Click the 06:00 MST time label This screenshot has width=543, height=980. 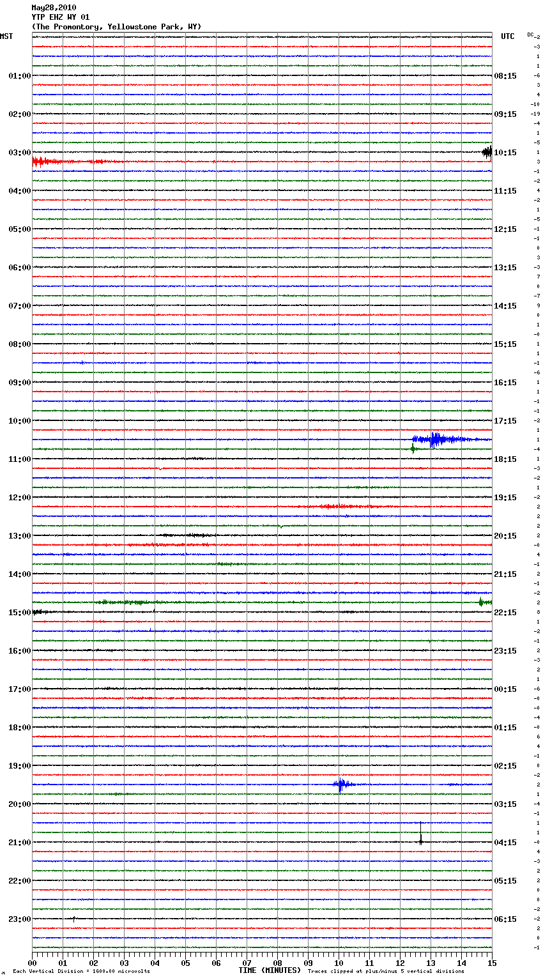coord(20,268)
